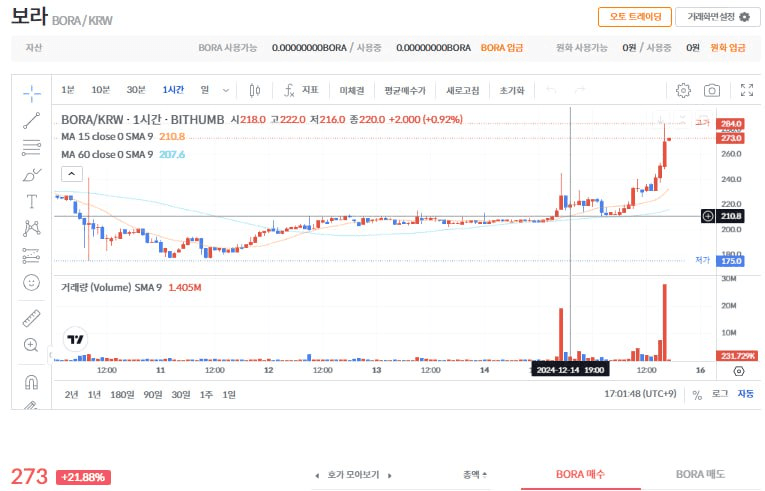This screenshot has width=765, height=491.
Task: Open the candlestick chart type selector
Action: pyautogui.click(x=255, y=90)
